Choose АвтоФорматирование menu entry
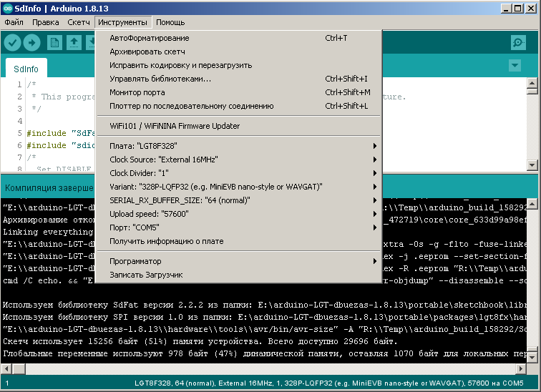Image resolution: width=541 pixels, height=392 pixels. click(x=238, y=38)
